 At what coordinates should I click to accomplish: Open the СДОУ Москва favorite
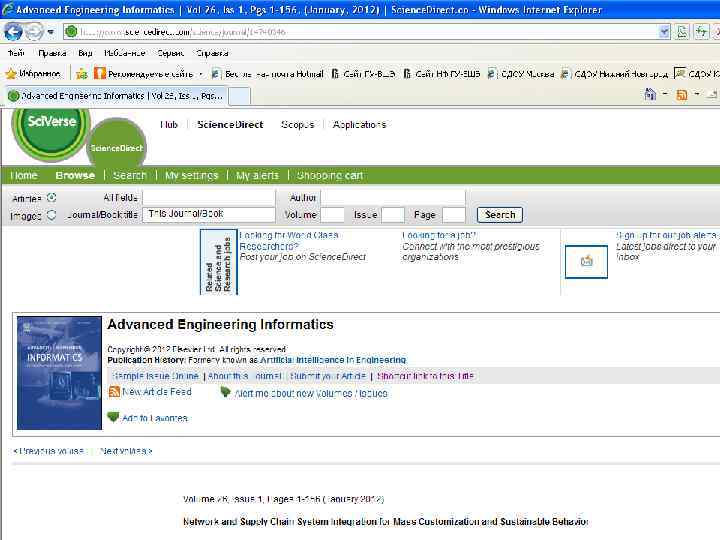pos(521,74)
